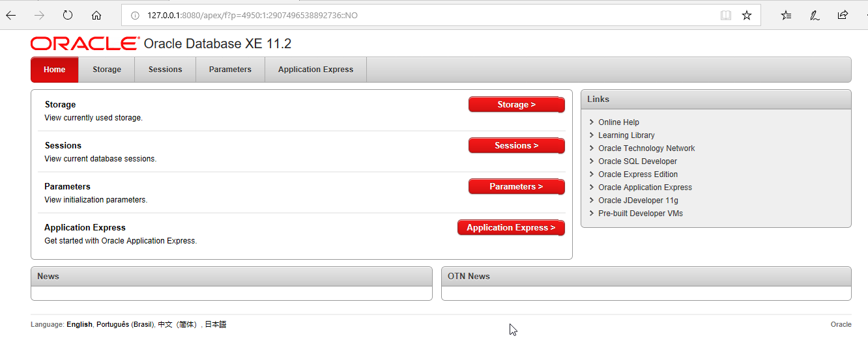Click the Oracle logo
This screenshot has height=347, width=868.
coord(85,44)
